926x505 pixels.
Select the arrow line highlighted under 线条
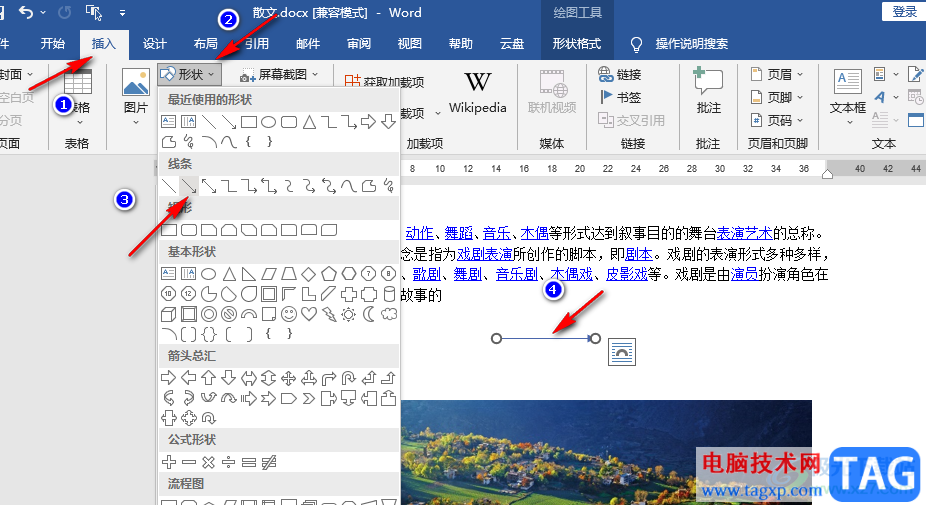click(x=188, y=186)
